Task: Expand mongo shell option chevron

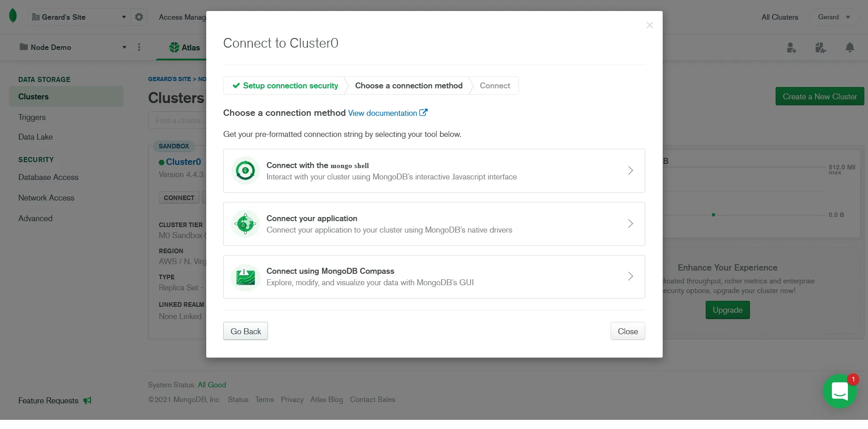Action: (630, 171)
